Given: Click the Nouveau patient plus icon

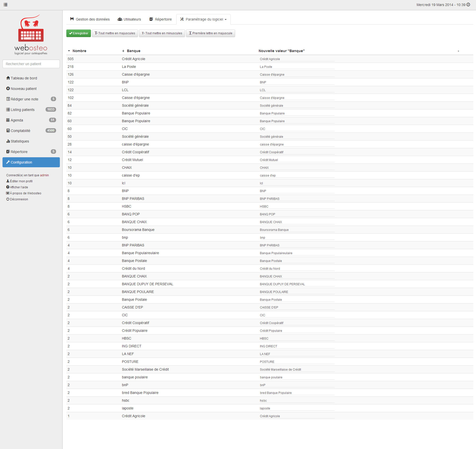Looking at the screenshot, I should 8,89.
